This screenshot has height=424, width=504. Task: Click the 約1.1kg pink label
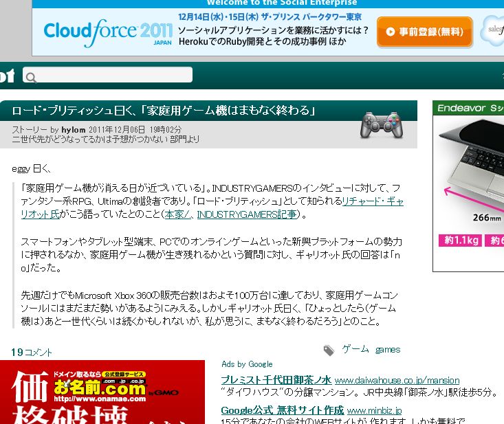pyautogui.click(x=460, y=241)
